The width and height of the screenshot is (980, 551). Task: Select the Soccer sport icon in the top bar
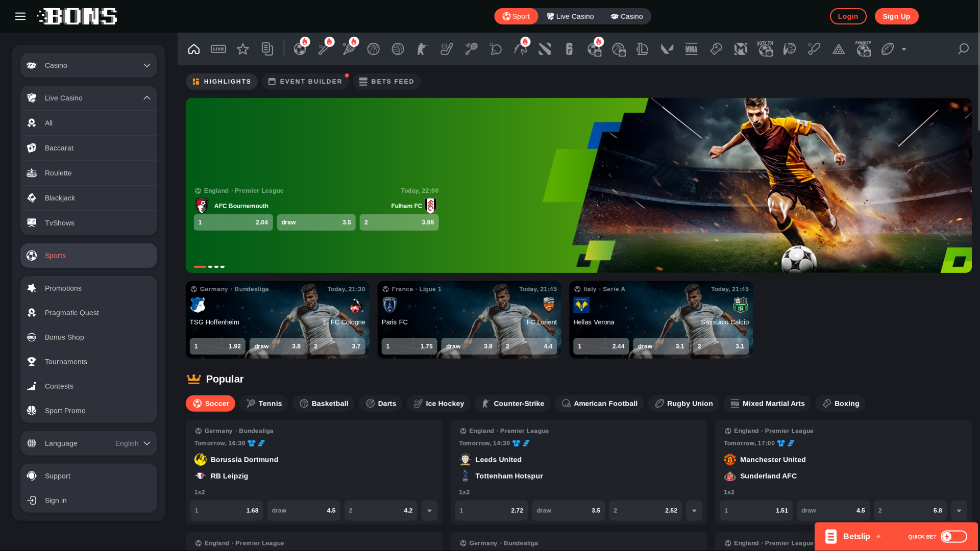(x=300, y=49)
